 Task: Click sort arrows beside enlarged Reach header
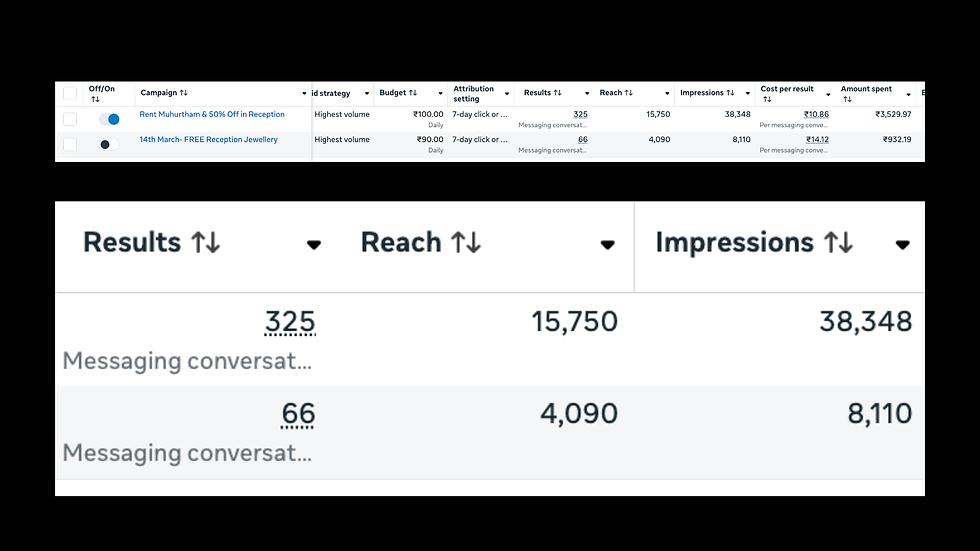coord(466,243)
